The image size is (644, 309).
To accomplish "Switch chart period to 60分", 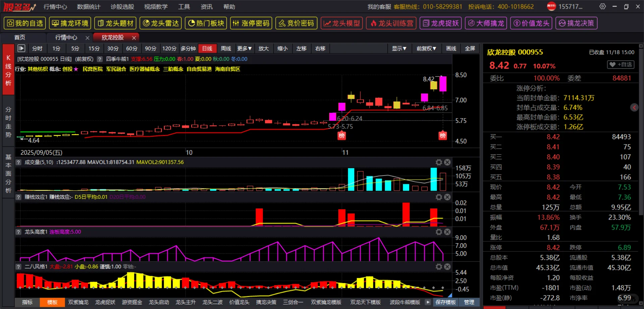I will pyautogui.click(x=131, y=49).
